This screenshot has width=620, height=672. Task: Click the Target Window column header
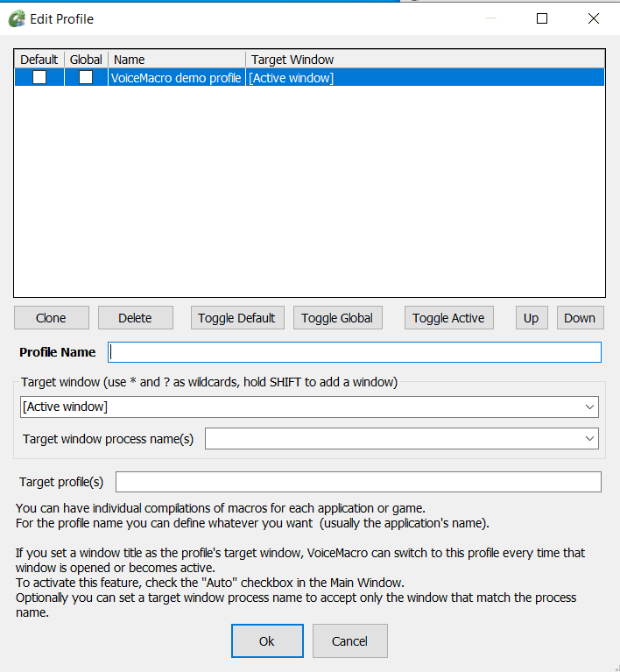pos(425,60)
